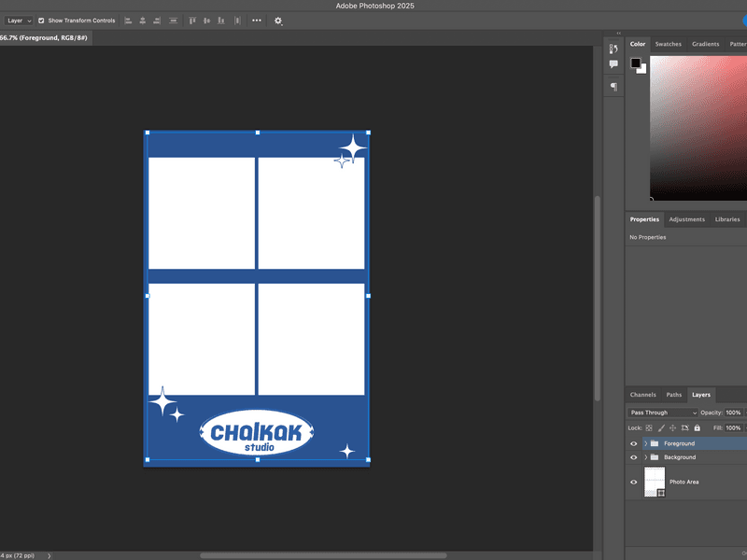This screenshot has width=747, height=560.
Task: Click the Lock all padlock icon
Action: coord(697,427)
